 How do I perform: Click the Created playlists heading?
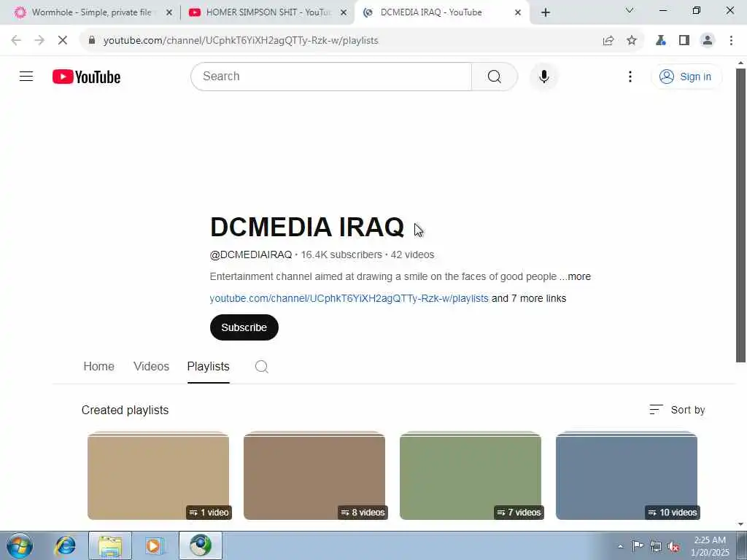(125, 410)
